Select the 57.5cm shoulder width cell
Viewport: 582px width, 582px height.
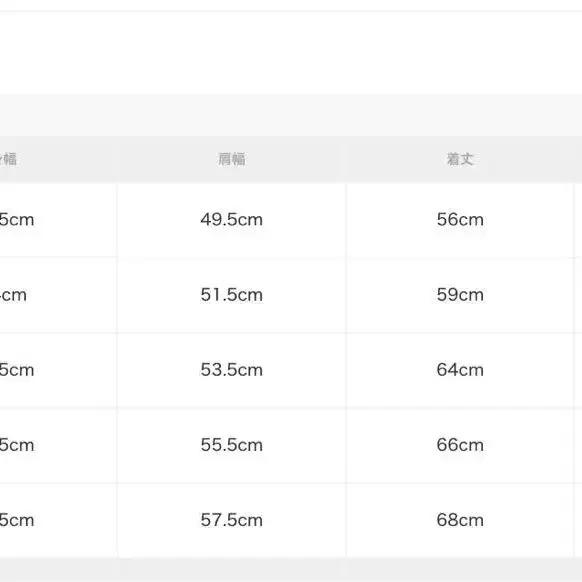tap(232, 520)
